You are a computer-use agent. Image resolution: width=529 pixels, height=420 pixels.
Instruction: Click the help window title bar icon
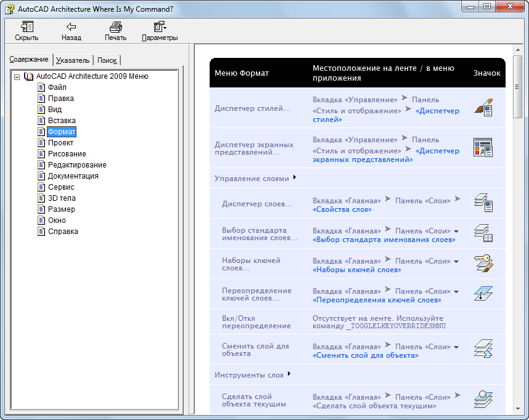pos(9,9)
